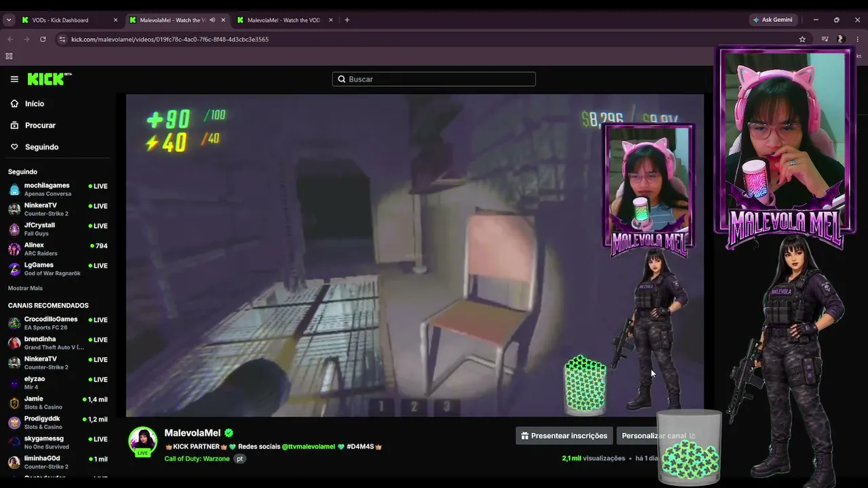868x488 pixels.
Task: Open LgGames channel avatar
Action: click(14, 269)
